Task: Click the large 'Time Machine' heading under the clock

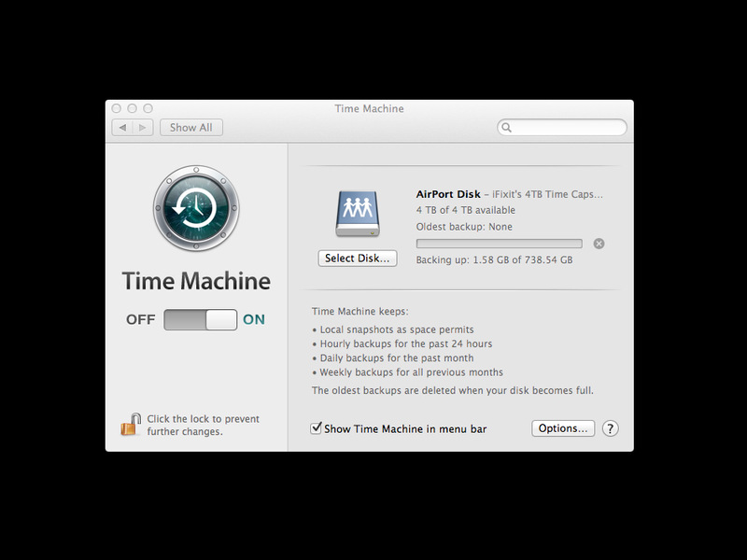Action: click(196, 281)
